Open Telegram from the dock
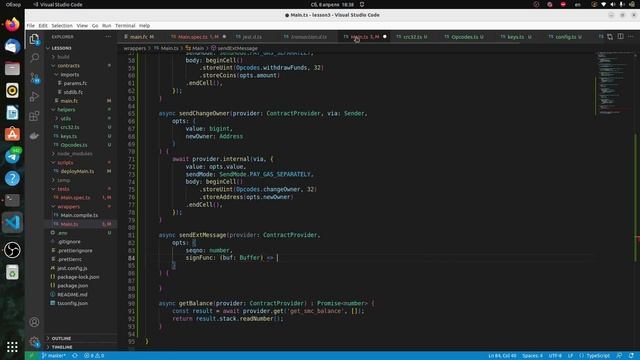The image size is (640, 360). 12,156
